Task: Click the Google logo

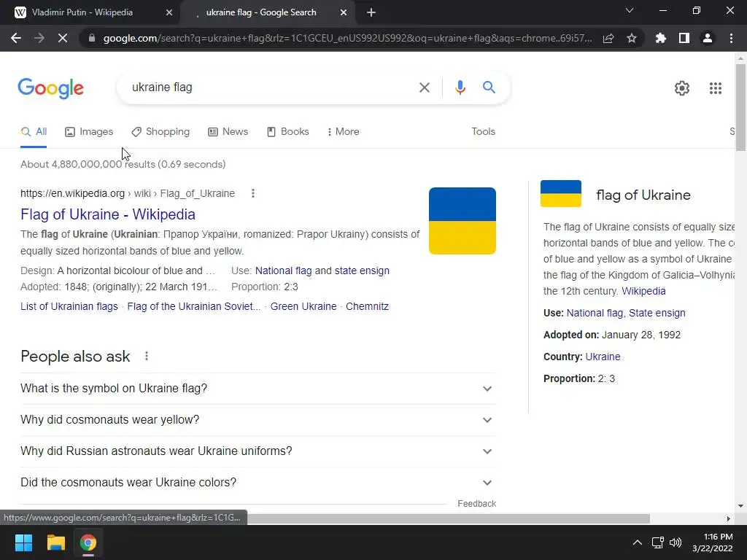Action: point(51,88)
